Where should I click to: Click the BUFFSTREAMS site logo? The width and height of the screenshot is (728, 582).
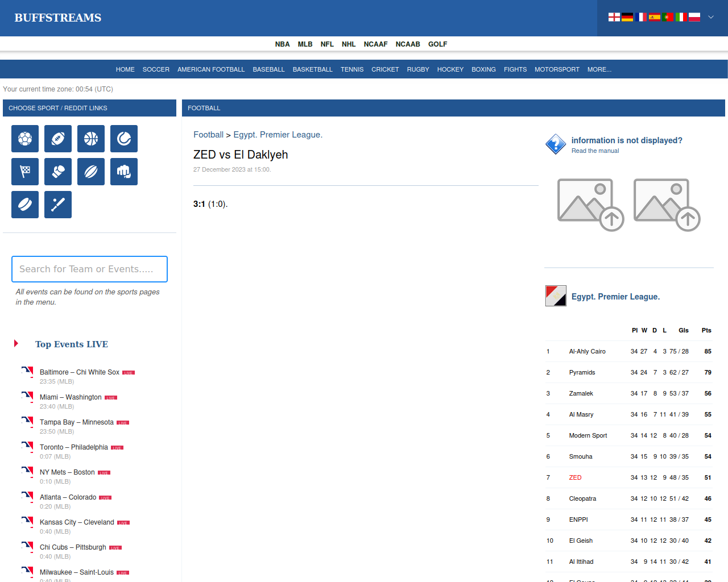click(58, 18)
